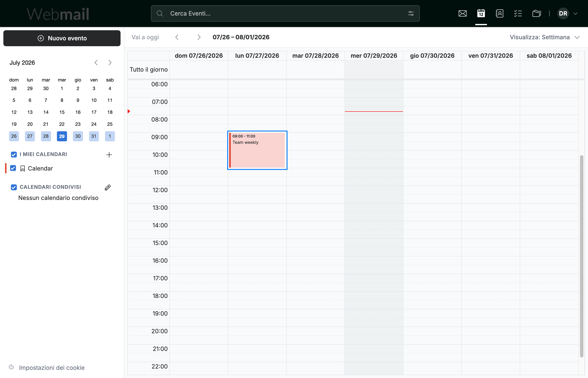
Task: Go to previous week in main toolbar
Action: 177,37
